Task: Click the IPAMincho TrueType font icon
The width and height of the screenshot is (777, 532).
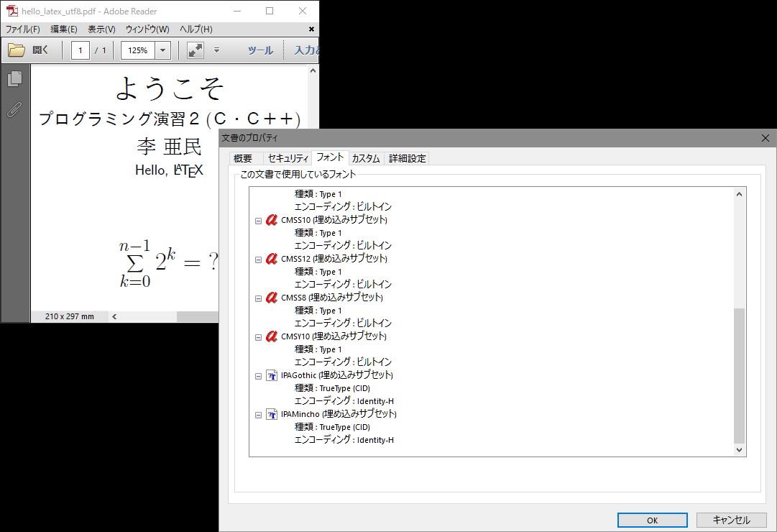Action: pyautogui.click(x=272, y=414)
